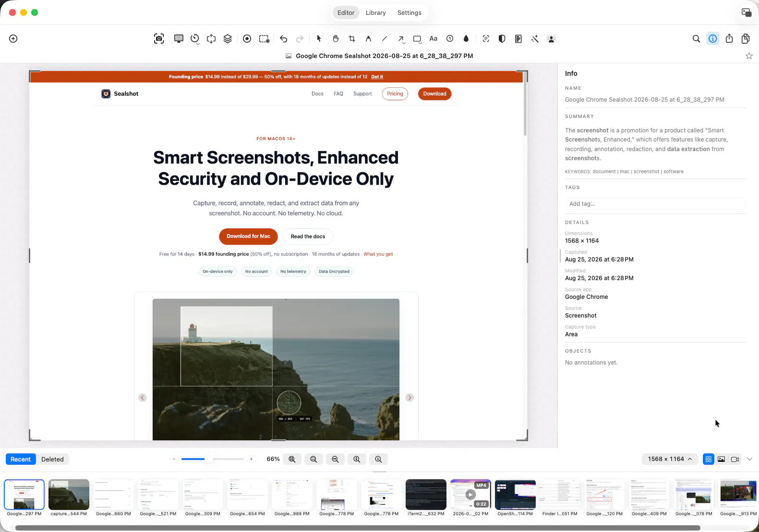Click the camera capture screenshot icon
759x532 pixels.
coord(159,39)
